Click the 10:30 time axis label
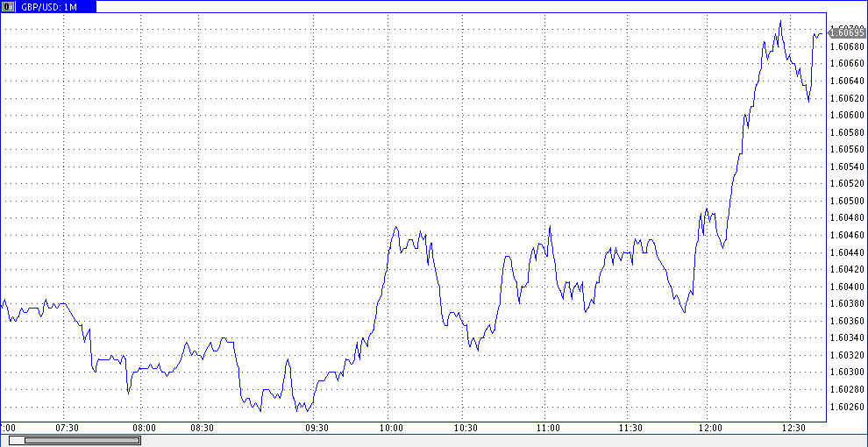The height and width of the screenshot is (447, 868). (466, 429)
